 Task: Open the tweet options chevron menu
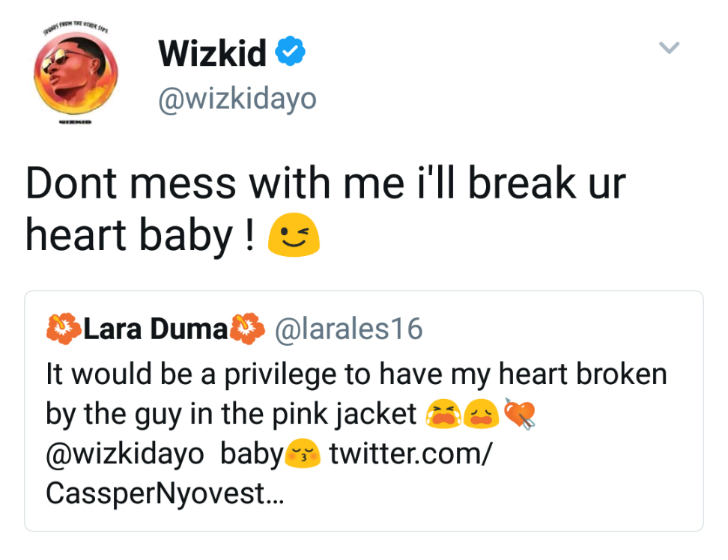click(x=668, y=49)
